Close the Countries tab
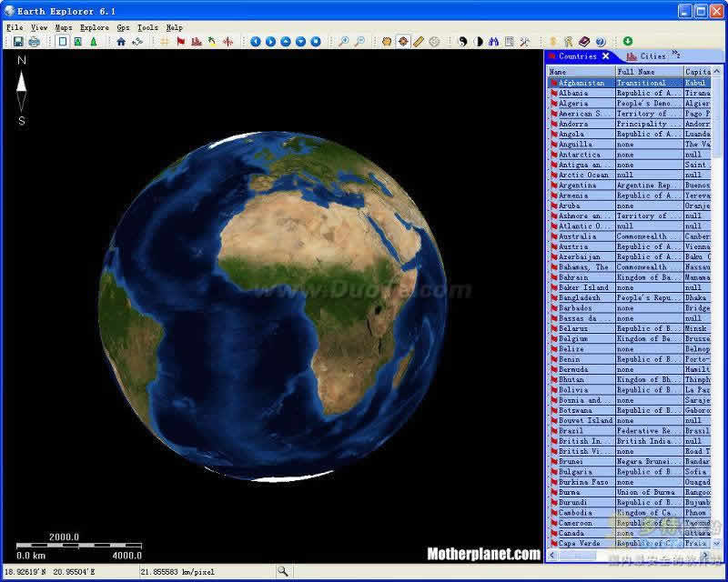 point(605,56)
